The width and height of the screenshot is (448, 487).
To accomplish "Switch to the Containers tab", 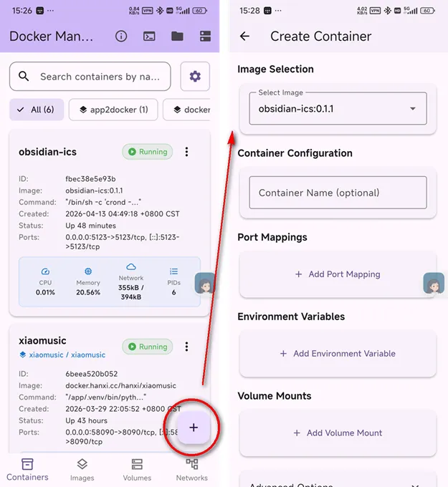I will point(27,470).
